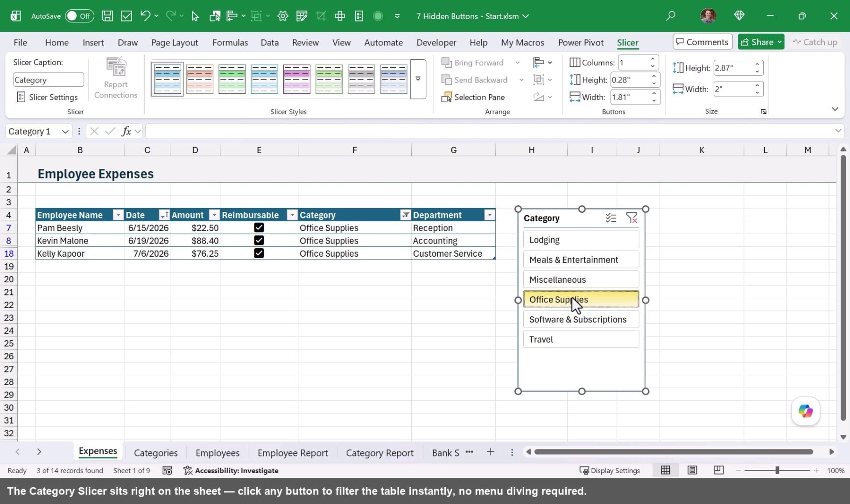The height and width of the screenshot is (504, 850).
Task: Increase slicer Columns stepper value
Action: pos(653,59)
